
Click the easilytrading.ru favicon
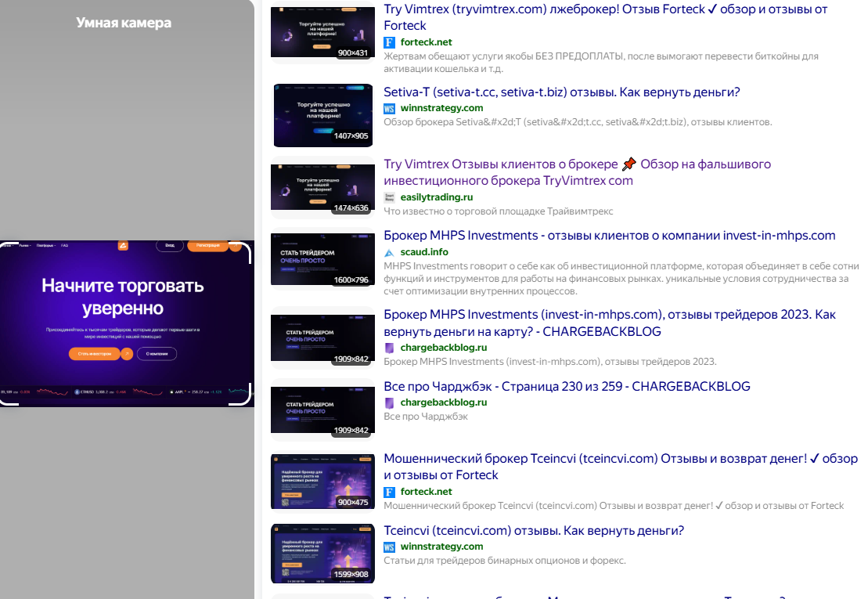(x=390, y=197)
